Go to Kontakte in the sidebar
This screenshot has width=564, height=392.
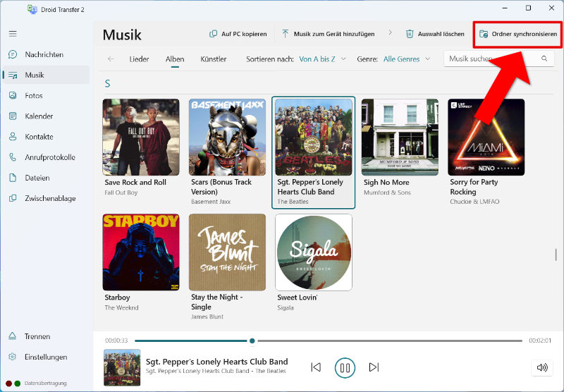pyautogui.click(x=46, y=136)
